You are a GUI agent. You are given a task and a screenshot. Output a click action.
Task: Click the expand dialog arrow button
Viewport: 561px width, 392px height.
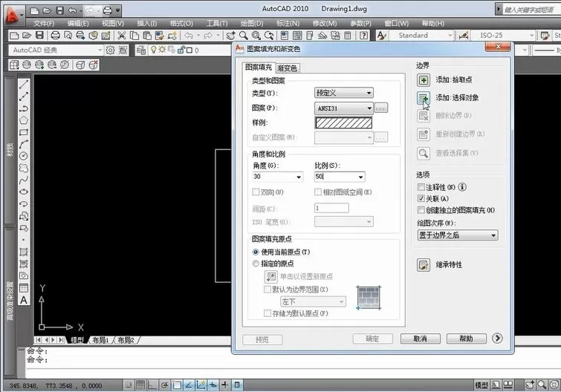497,338
